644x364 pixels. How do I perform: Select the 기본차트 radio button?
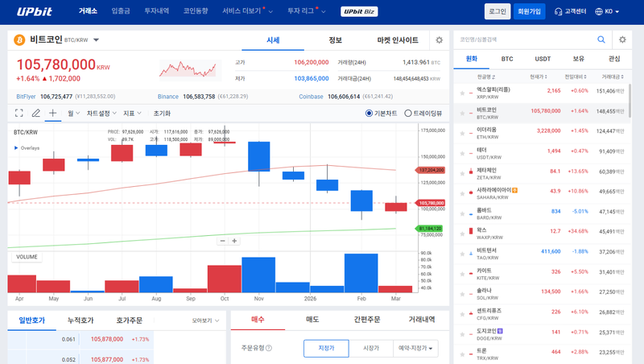pyautogui.click(x=369, y=114)
